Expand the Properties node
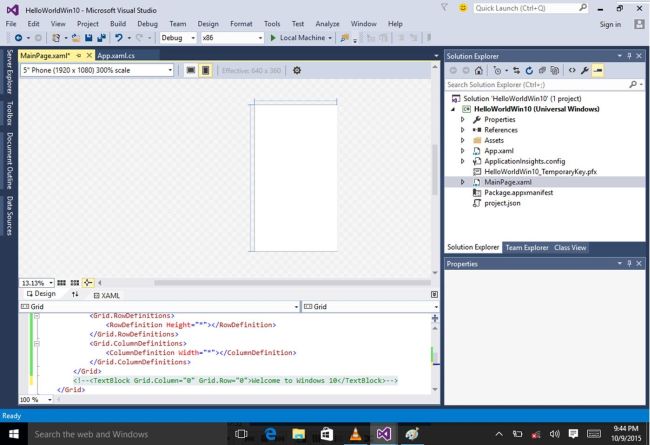Image resolution: width=650 pixels, height=445 pixels. tap(463, 119)
